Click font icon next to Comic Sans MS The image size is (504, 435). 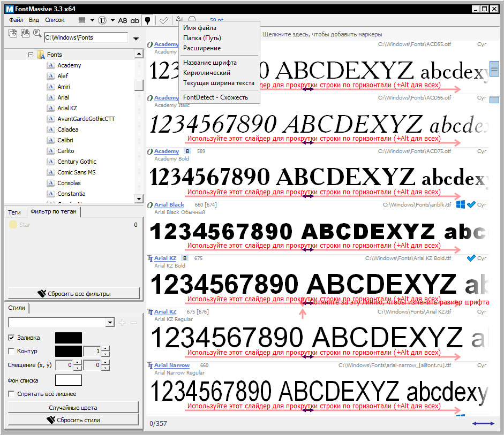pyautogui.click(x=51, y=172)
